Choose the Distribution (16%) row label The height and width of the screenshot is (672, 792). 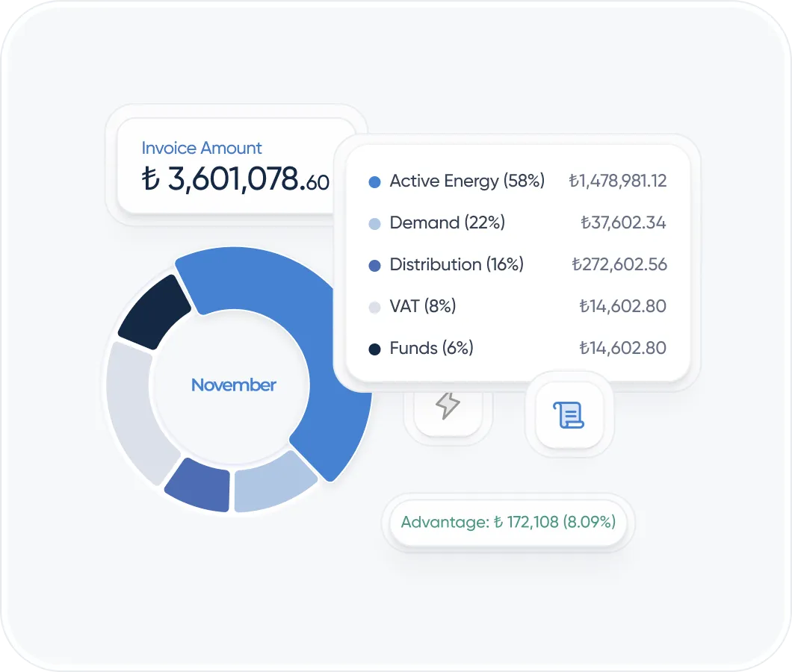coord(457,265)
